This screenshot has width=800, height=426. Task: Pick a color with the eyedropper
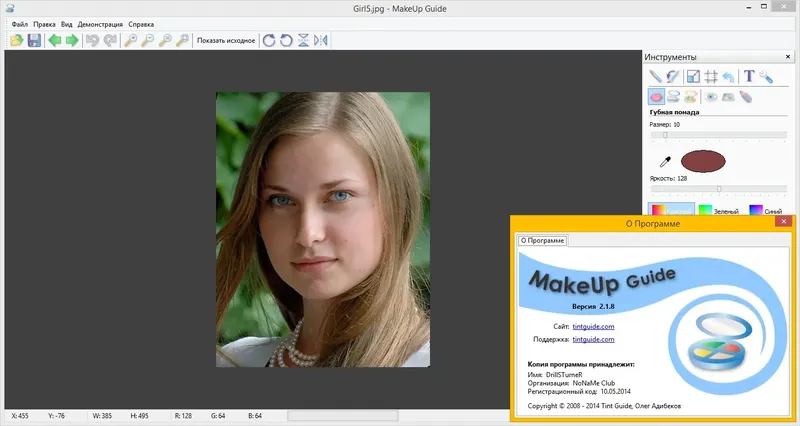(665, 162)
